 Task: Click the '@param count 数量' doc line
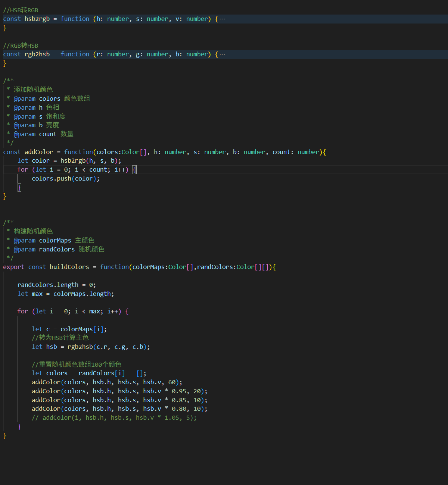[44, 134]
